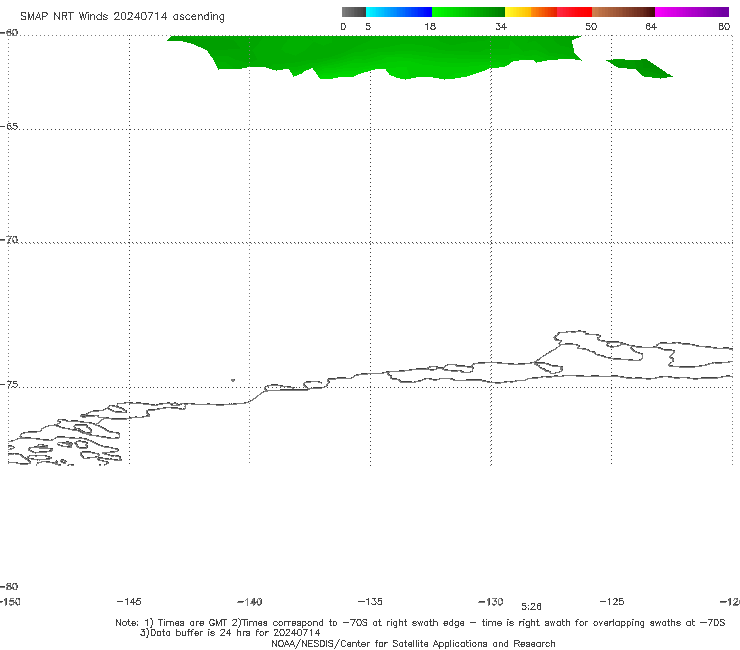Viewport: 740px width, 650px height.
Task: Click the latitude label -65
Action: [x=9, y=127]
